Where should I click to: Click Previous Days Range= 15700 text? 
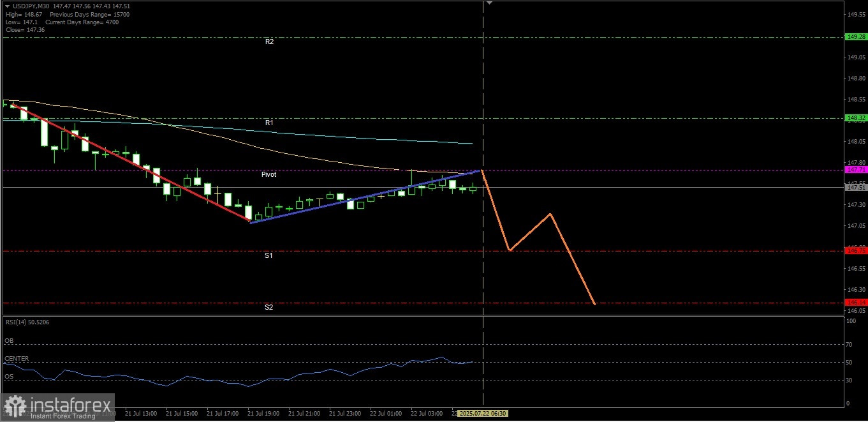[90, 14]
